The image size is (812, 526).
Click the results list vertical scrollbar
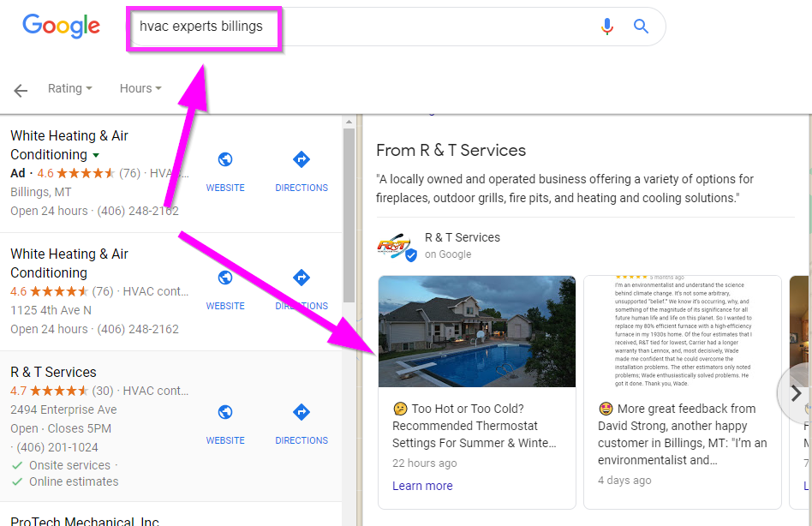(x=349, y=215)
